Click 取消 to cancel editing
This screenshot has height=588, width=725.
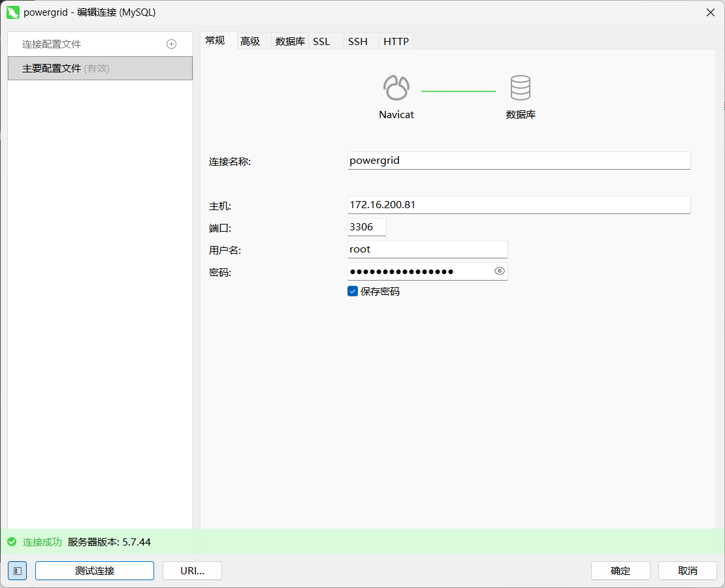pos(688,570)
